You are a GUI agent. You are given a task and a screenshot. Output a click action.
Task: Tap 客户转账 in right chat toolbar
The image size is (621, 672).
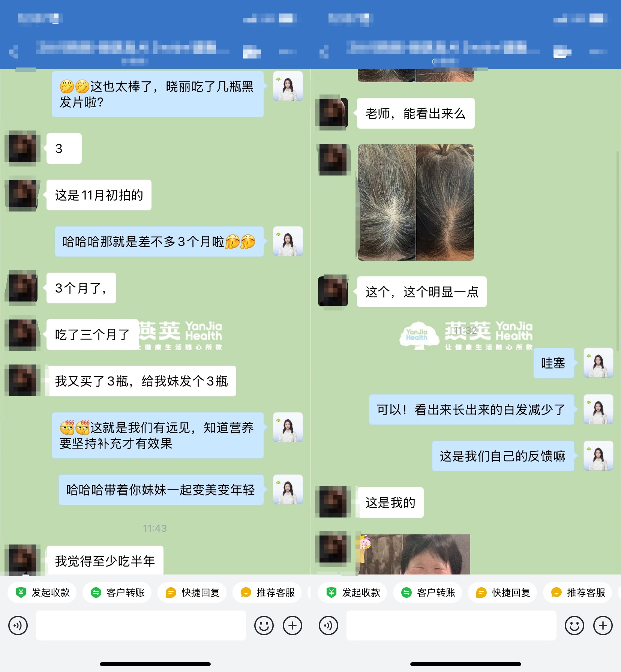(427, 592)
